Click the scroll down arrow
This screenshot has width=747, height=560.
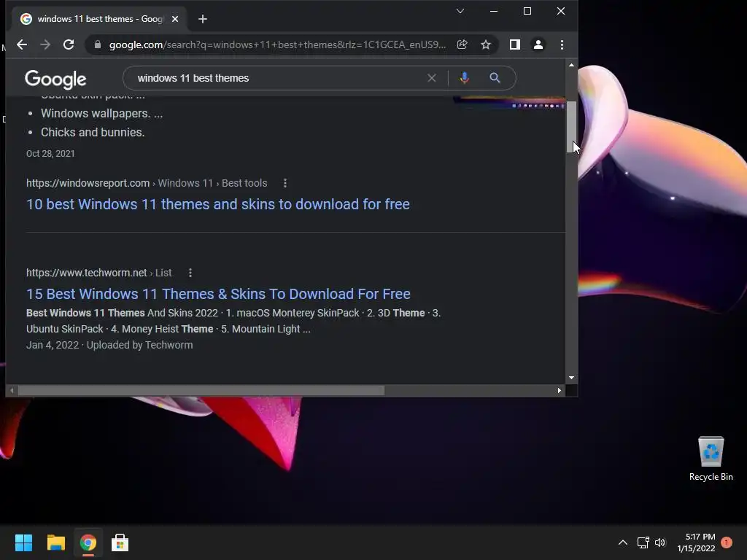(x=571, y=378)
